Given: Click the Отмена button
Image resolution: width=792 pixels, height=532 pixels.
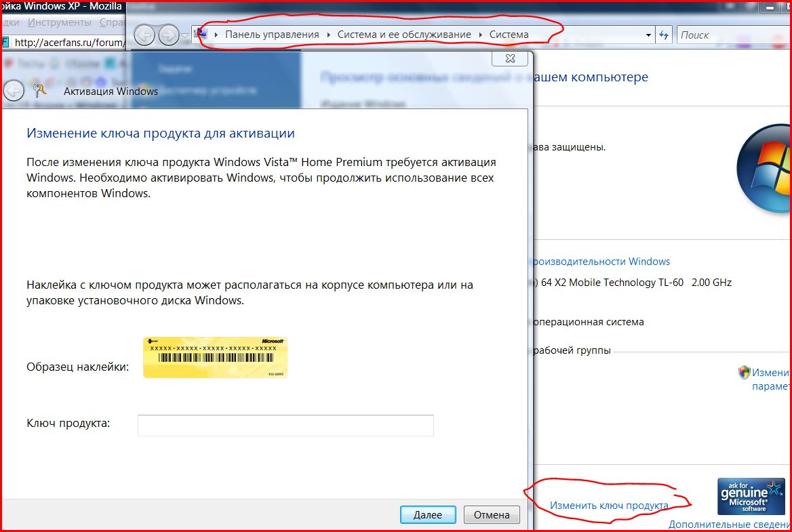Looking at the screenshot, I should pyautogui.click(x=492, y=514).
